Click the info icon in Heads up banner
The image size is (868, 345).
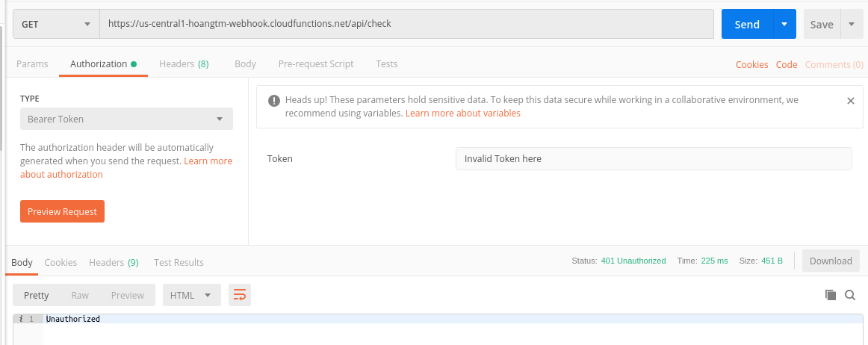[274, 100]
